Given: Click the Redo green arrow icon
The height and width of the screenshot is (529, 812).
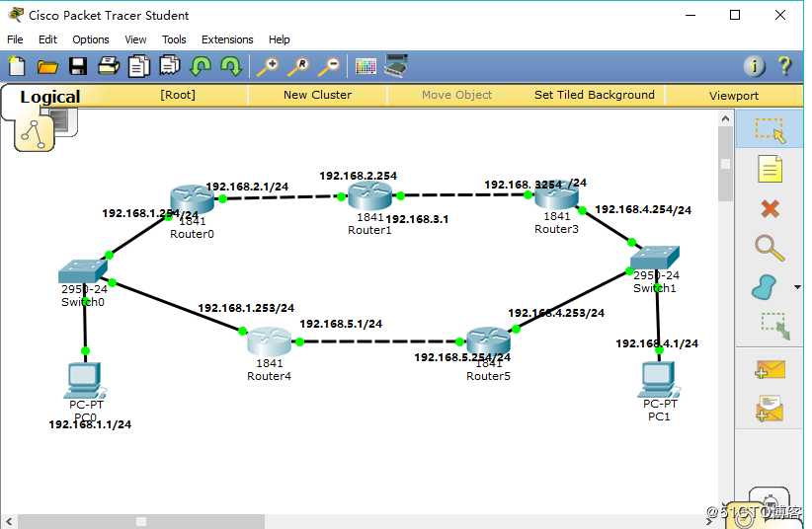Looking at the screenshot, I should [x=230, y=66].
